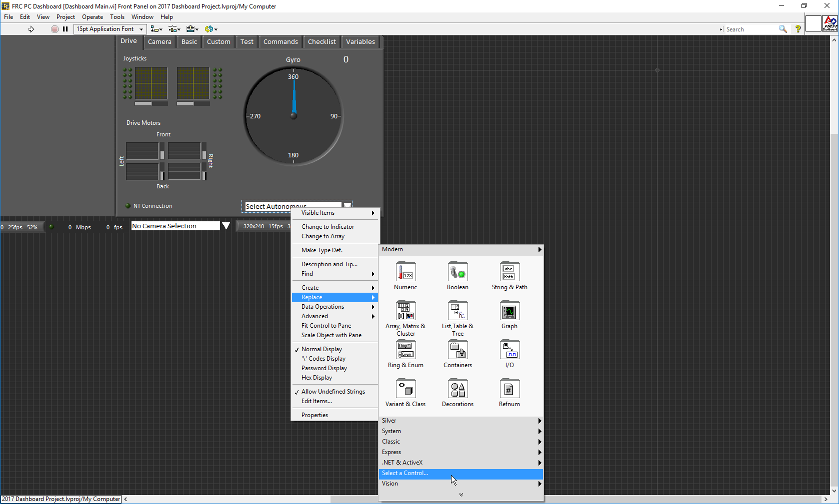Open the No Camera Selection dropdown
The image size is (839, 504).
click(x=226, y=226)
